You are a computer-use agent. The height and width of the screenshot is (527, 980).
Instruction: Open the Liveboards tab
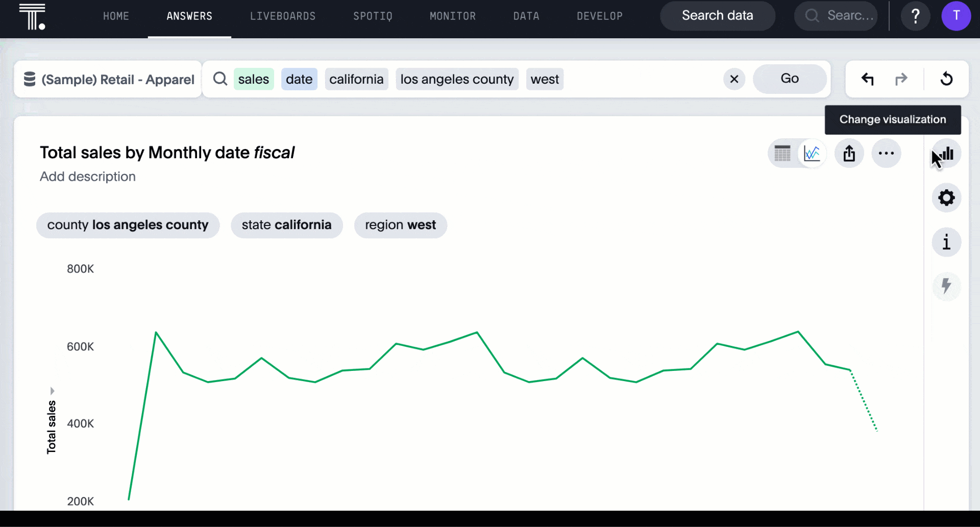tap(283, 16)
